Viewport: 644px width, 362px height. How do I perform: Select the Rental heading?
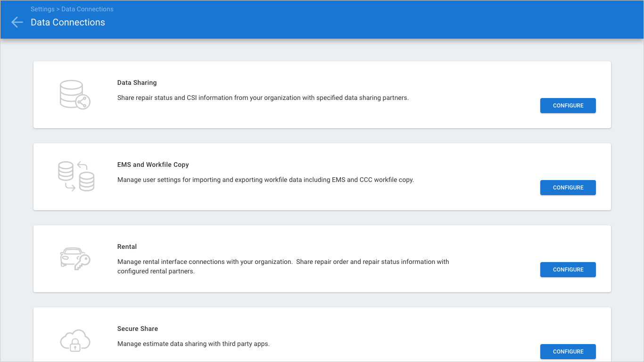127,247
